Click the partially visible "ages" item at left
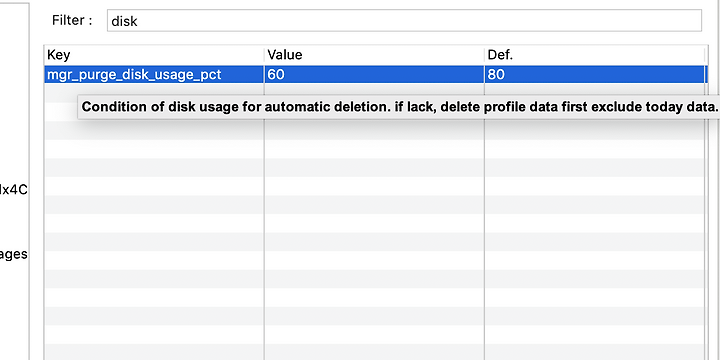Screen dimensions: 720x360 pos(13,255)
